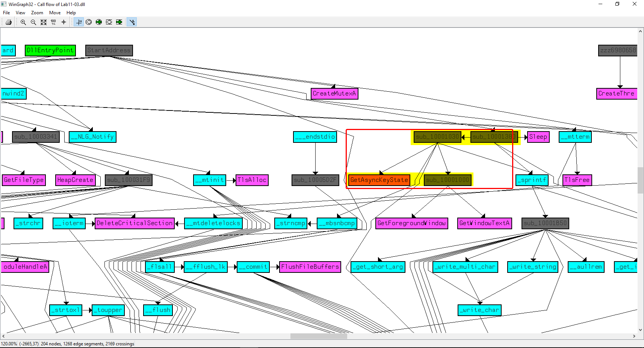Click the crosshair origin icon
Screen dimensions: 644x348
pos(63,22)
